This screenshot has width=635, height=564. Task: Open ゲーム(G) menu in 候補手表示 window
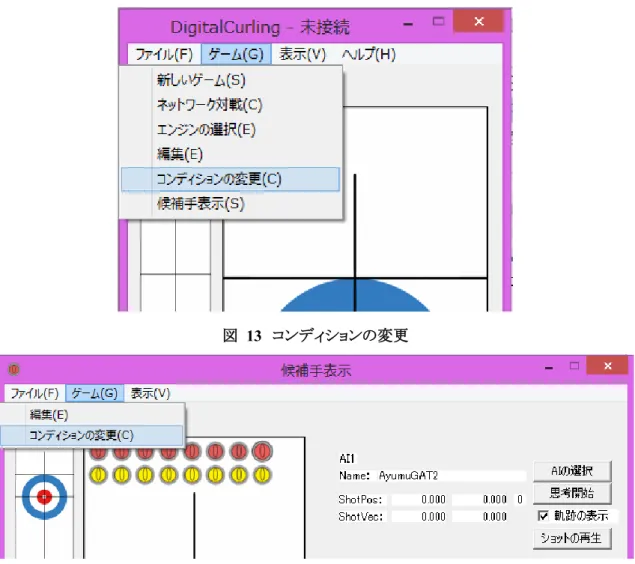94,393
